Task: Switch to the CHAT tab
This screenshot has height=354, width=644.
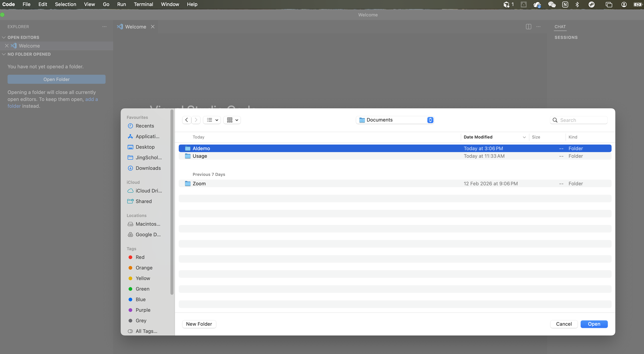Action: 560,27
